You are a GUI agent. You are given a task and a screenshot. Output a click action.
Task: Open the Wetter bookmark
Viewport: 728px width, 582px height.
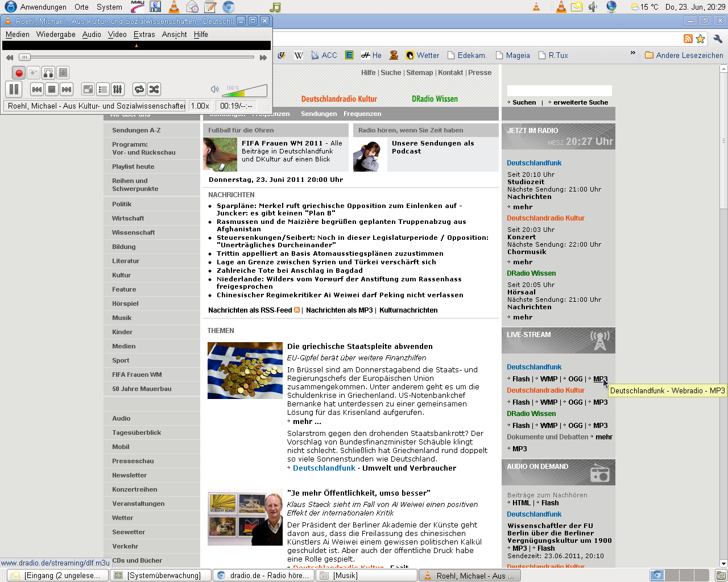423,55
